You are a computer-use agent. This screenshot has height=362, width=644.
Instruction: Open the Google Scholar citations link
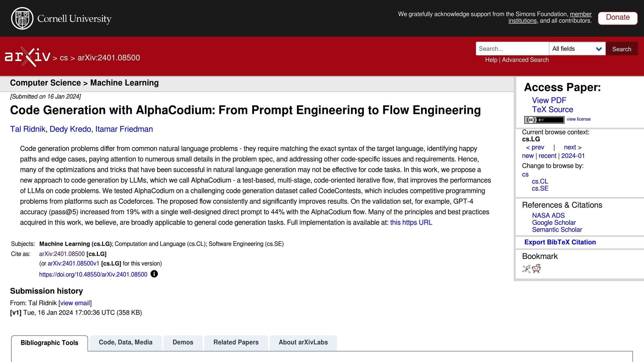(x=554, y=222)
